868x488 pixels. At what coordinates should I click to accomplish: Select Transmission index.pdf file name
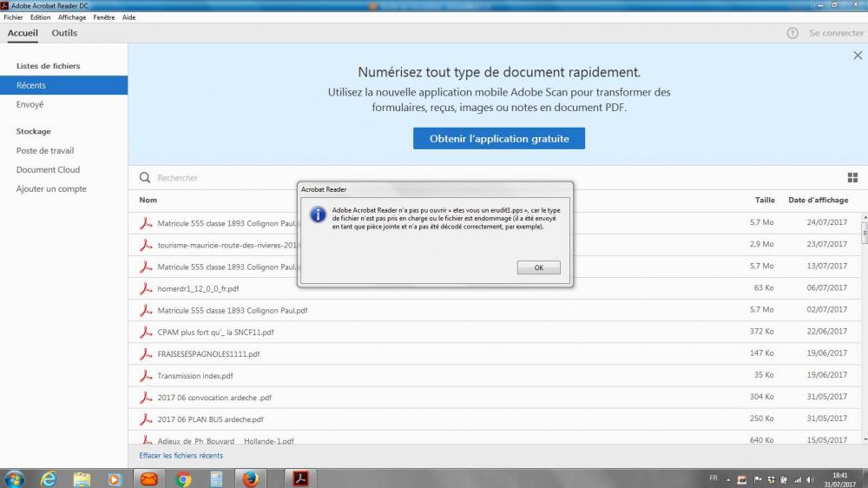click(x=194, y=376)
